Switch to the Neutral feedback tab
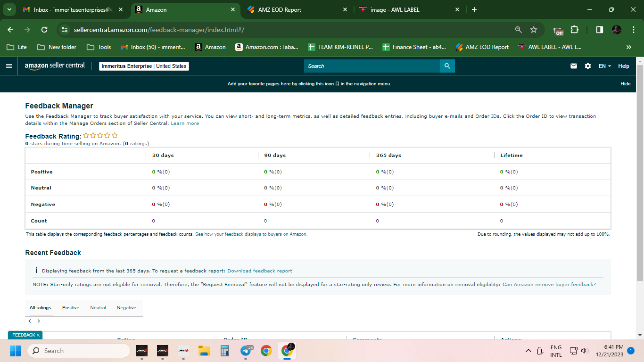The height and width of the screenshot is (362, 644). tap(98, 308)
